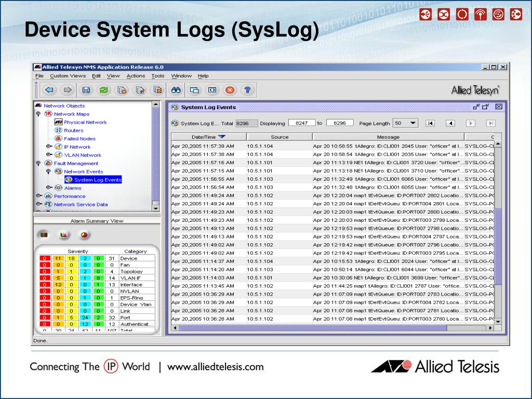The image size is (532, 399).
Task: Open Search using the binoculars icon
Action: tap(176, 90)
